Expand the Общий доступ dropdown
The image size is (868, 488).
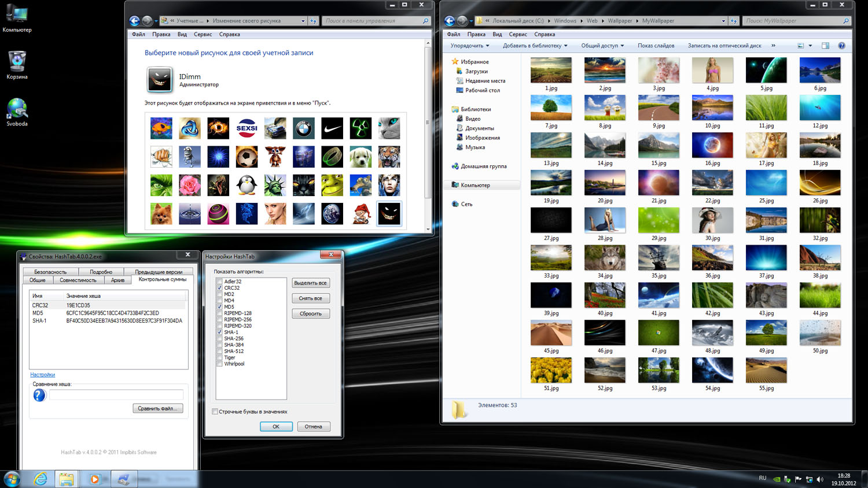[602, 46]
